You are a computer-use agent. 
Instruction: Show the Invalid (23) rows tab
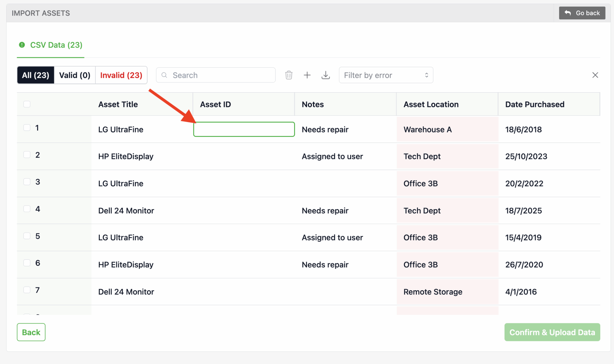point(121,75)
